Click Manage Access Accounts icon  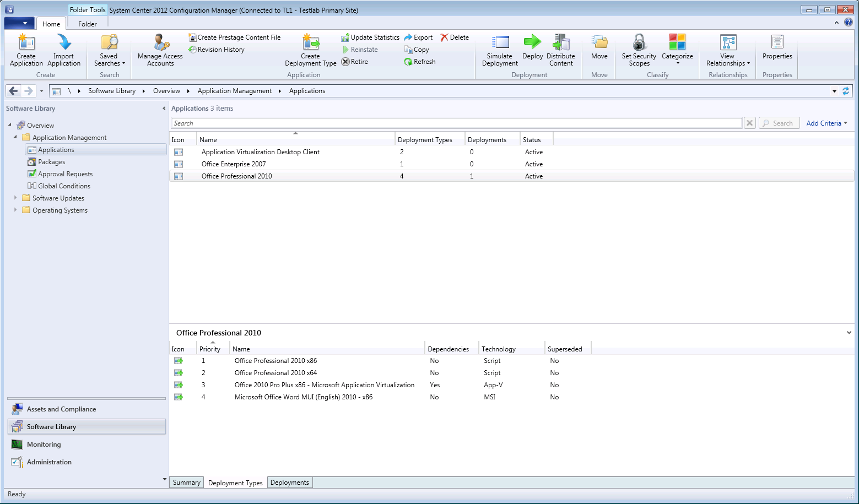[x=160, y=50]
